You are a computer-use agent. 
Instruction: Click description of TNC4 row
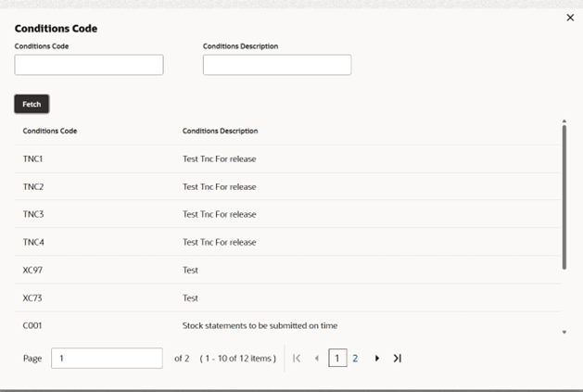click(x=220, y=242)
